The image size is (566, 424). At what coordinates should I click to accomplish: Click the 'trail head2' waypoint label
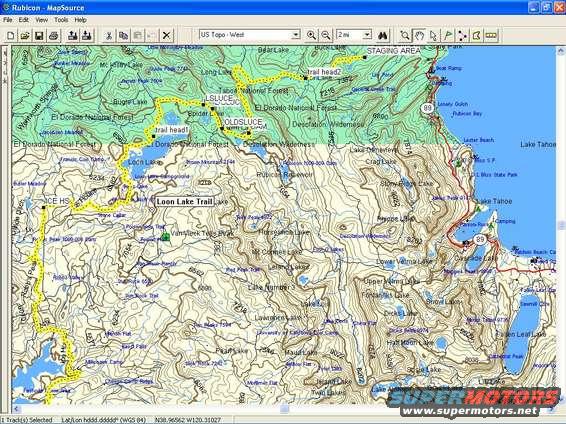coord(324,72)
